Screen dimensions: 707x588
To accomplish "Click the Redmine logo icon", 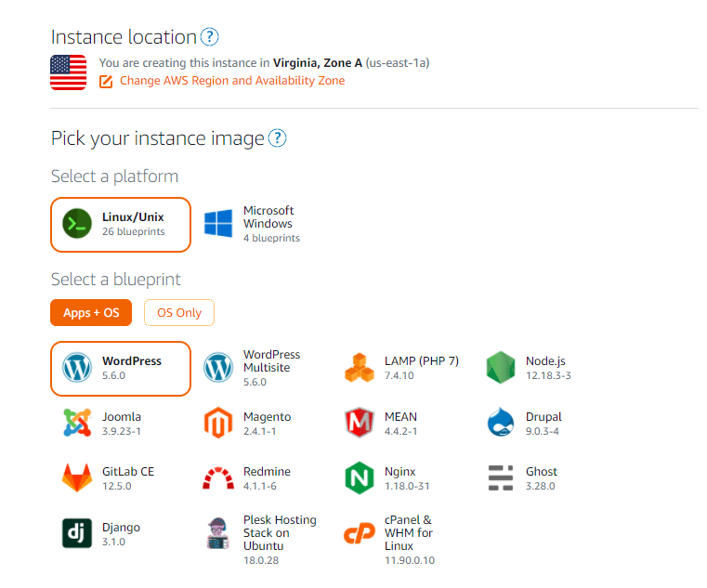I will click(x=218, y=478).
